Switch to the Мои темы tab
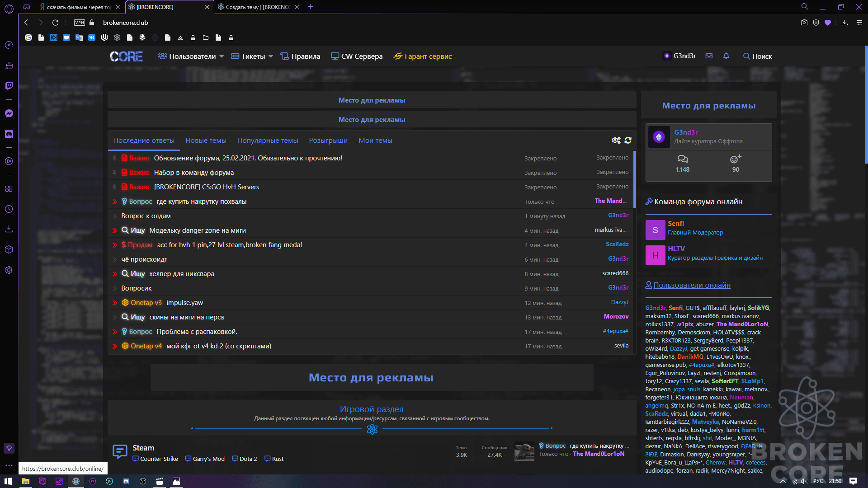 tap(375, 141)
